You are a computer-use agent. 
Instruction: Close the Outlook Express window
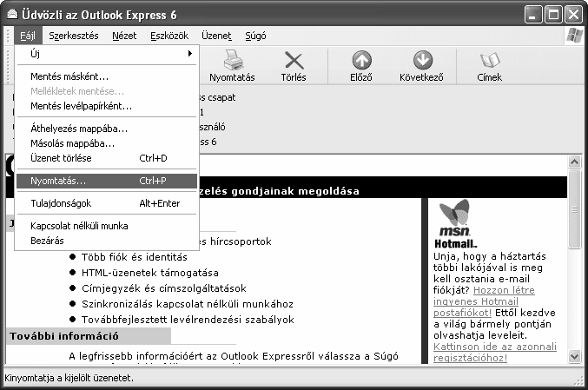point(574,15)
